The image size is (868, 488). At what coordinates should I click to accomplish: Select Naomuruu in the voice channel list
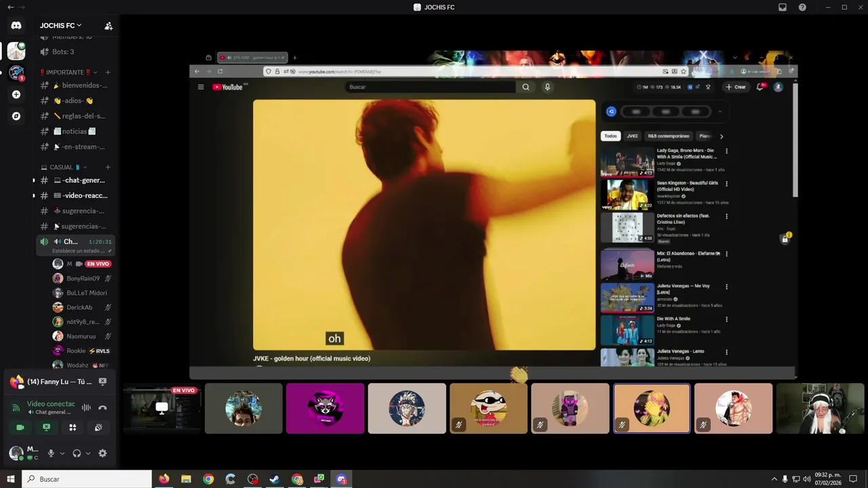pyautogui.click(x=81, y=336)
